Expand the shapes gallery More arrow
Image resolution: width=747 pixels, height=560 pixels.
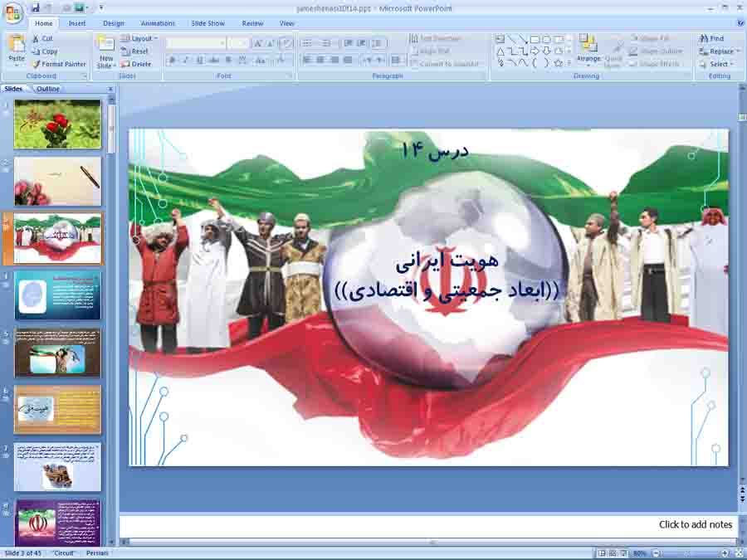(569, 63)
